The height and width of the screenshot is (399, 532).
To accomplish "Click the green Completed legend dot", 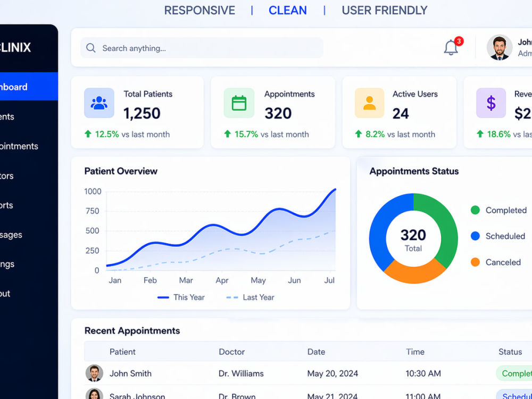I will click(475, 210).
